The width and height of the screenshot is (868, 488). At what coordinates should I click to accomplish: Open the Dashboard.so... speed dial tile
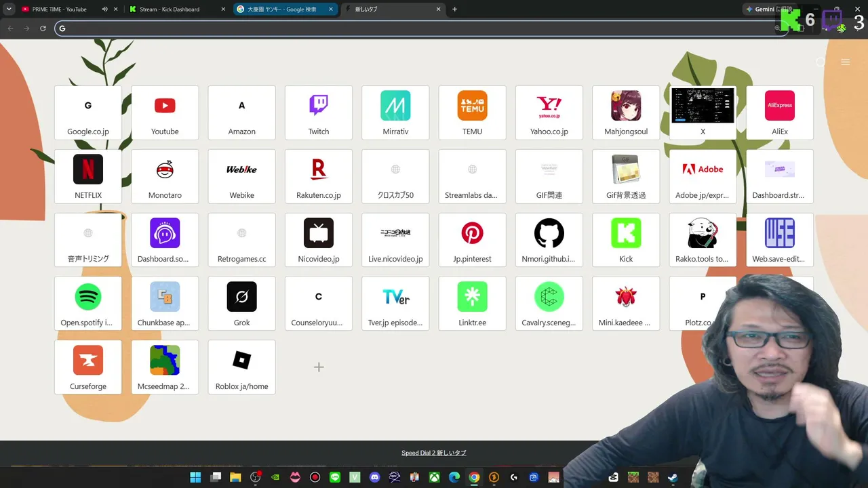click(x=165, y=240)
